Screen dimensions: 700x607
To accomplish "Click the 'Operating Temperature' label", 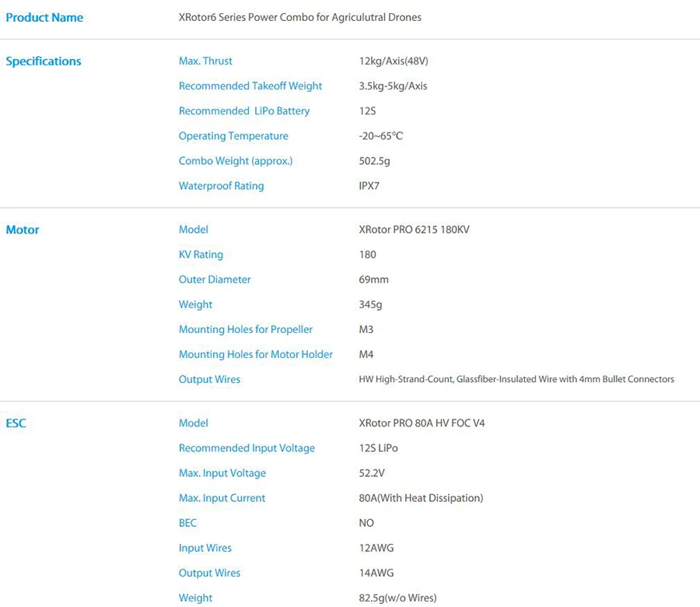I will click(x=233, y=135).
